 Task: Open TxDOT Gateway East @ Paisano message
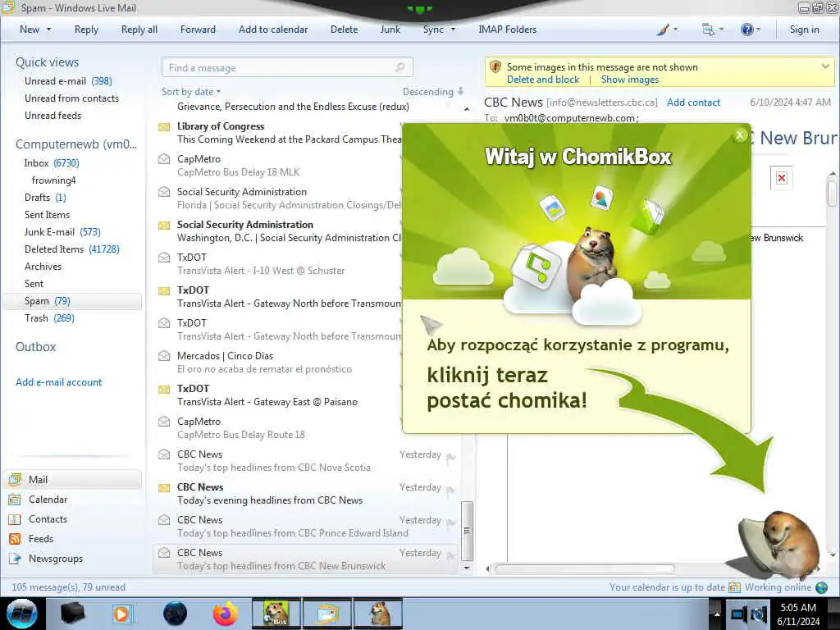coord(279,395)
